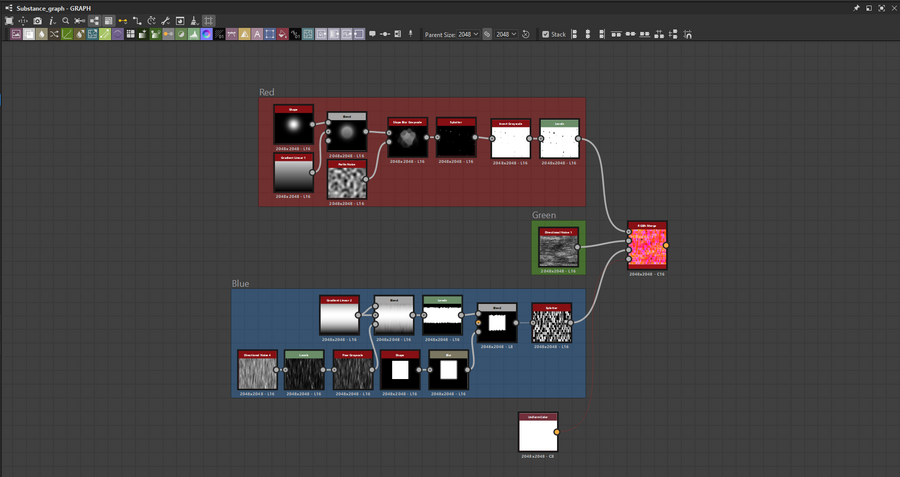Select the Red frame title label
Image resolution: width=900 pixels, height=477 pixels.
266,92
